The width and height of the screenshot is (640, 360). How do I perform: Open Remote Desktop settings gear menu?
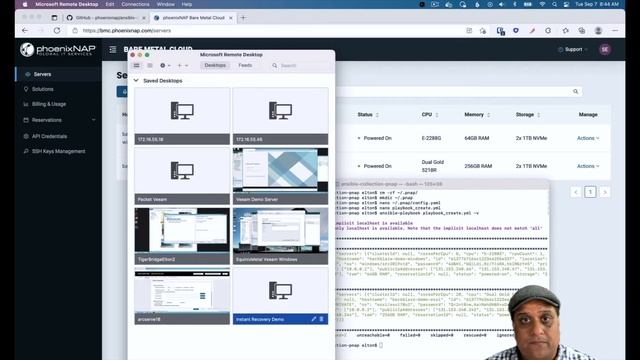165,65
